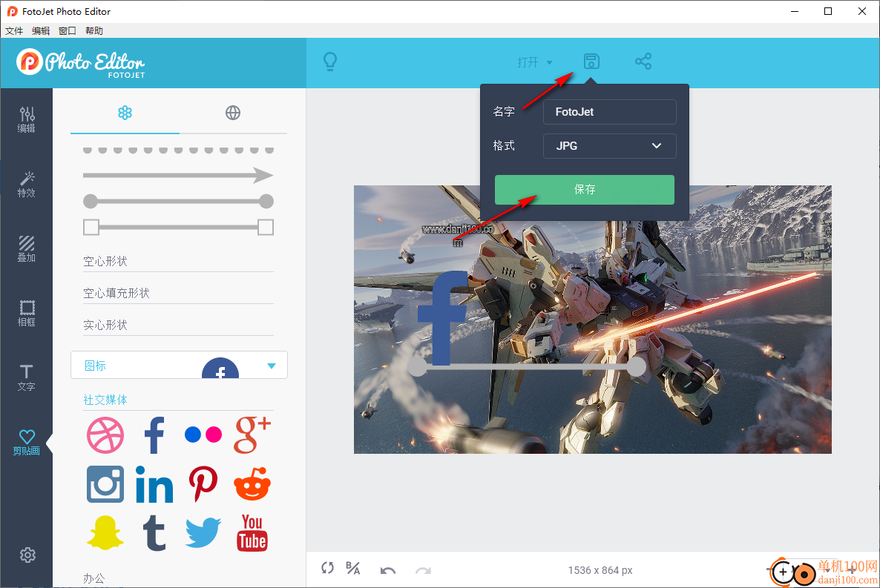Image resolution: width=880 pixels, height=588 pixels.
Task: Select the gray line shape on canvas
Action: click(526, 367)
